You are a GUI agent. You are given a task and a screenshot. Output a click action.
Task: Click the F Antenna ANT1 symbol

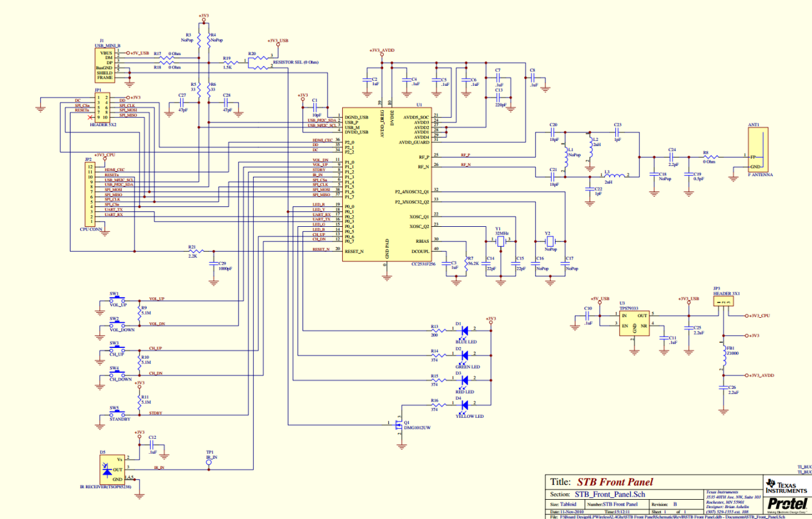pyautogui.click(x=758, y=154)
